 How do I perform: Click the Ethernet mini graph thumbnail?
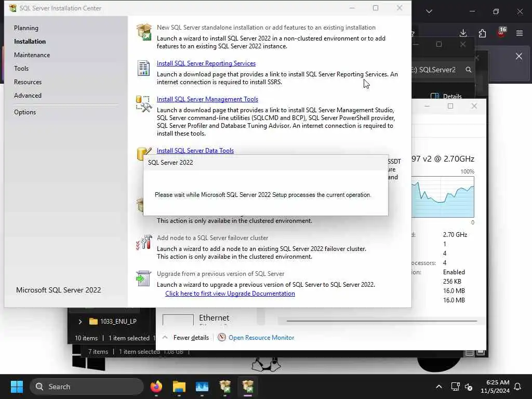[178, 320]
